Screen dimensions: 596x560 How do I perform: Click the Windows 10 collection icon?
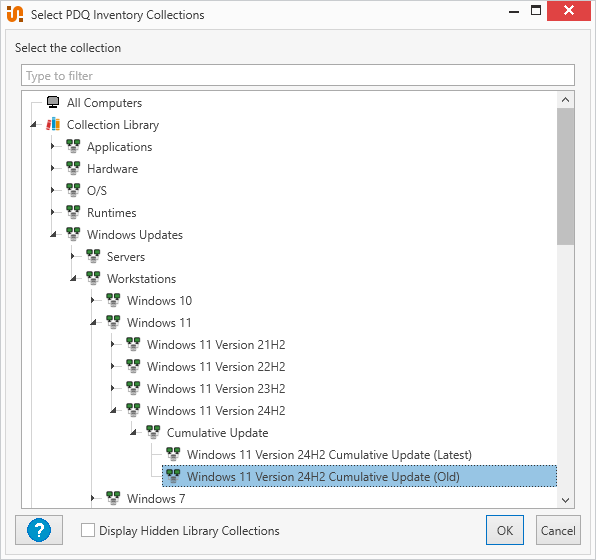(x=113, y=300)
